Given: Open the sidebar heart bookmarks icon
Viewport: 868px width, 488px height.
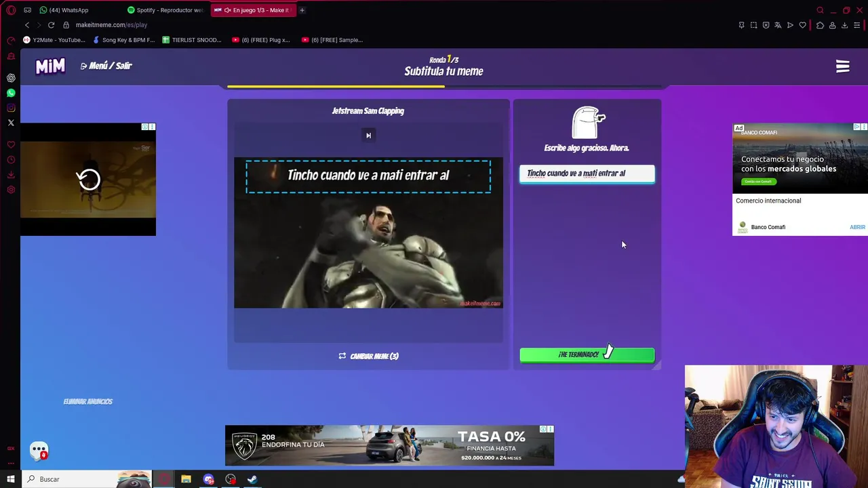Looking at the screenshot, I should pos(11,145).
